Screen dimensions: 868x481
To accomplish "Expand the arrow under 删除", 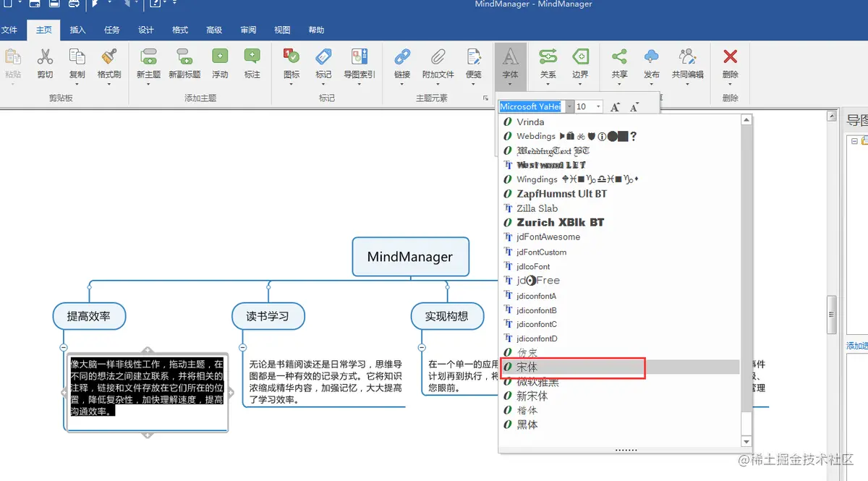I will tap(731, 84).
